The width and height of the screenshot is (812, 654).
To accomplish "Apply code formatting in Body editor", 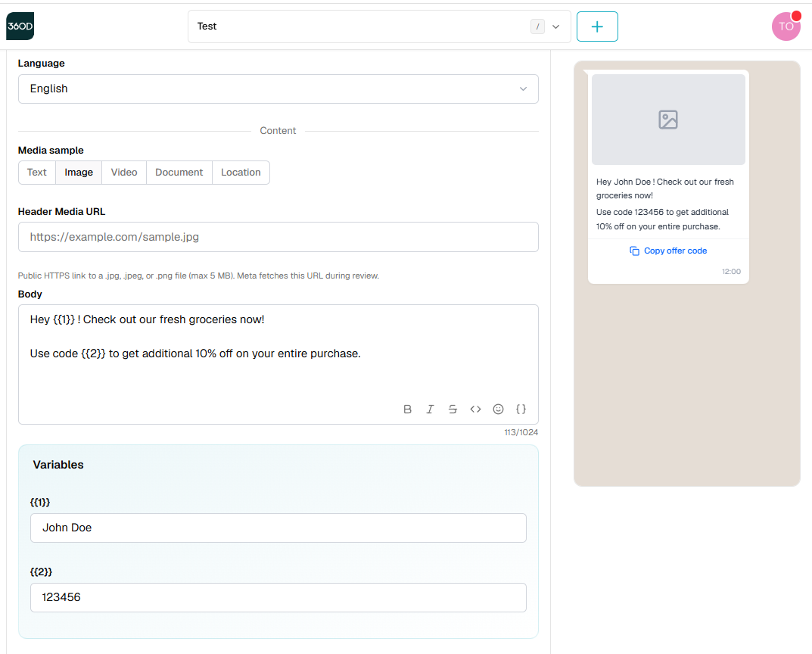I will 475,409.
